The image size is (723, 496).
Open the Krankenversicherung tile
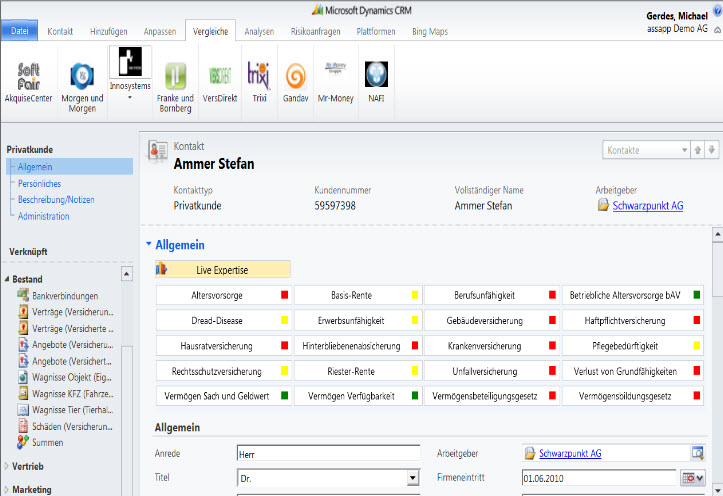coord(492,346)
